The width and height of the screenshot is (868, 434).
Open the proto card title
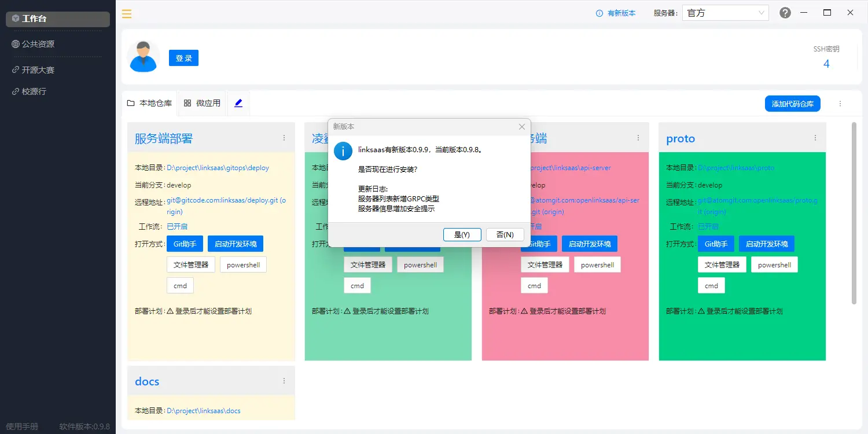tap(681, 138)
